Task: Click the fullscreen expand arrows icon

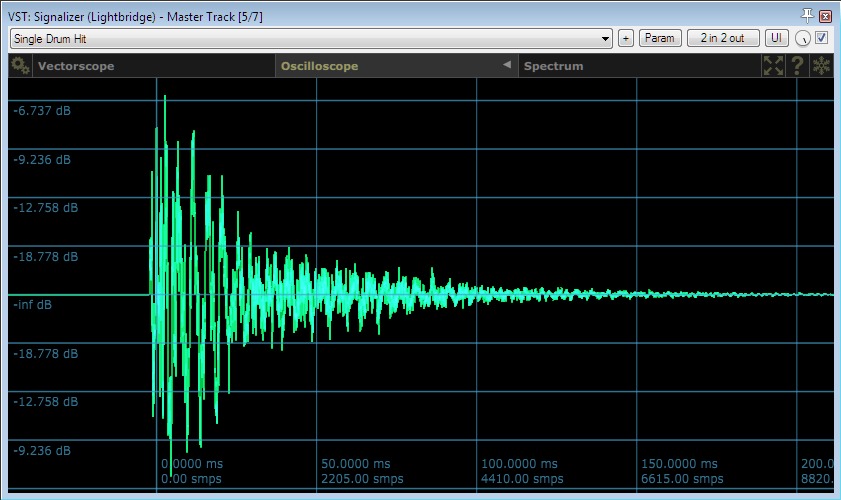Action: tap(773, 66)
